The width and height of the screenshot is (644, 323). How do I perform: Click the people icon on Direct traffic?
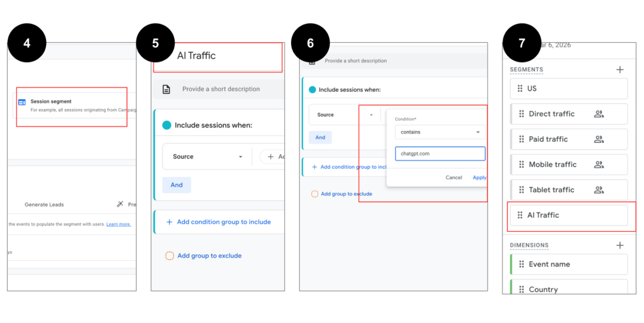(599, 114)
